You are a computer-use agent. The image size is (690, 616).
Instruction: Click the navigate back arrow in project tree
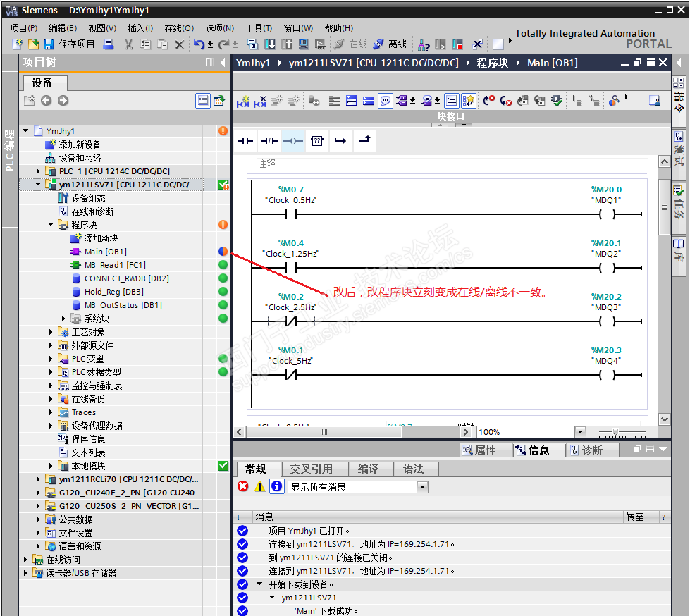pyautogui.click(x=47, y=101)
